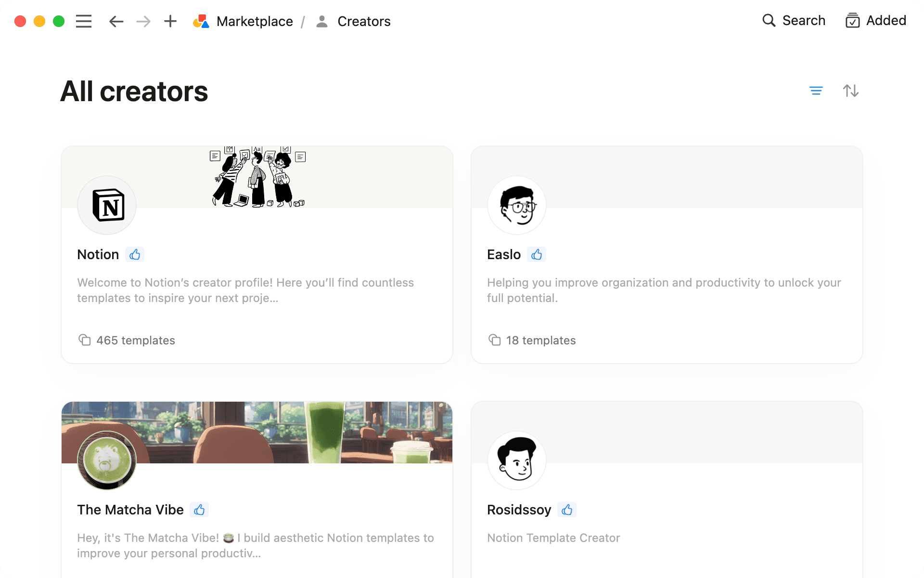Click the templates icon on Easlo's card
This screenshot has height=578, width=924.
495,340
